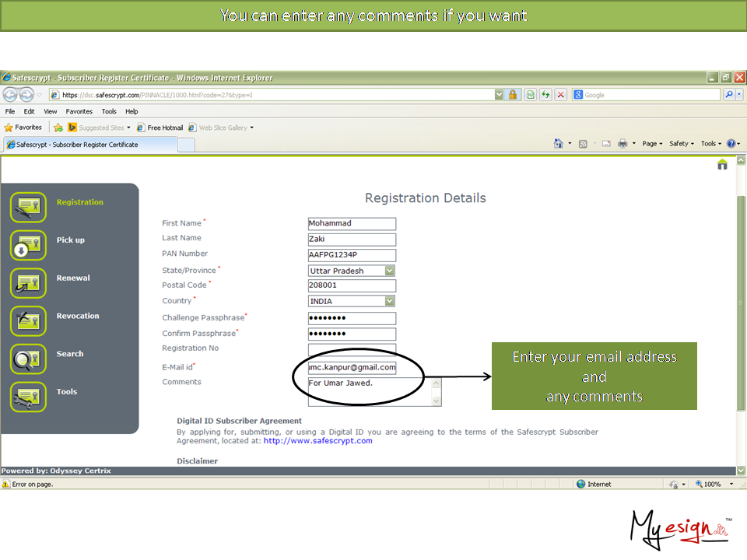747x560 pixels.
Task: Follow the http://www.safescrypt.com link
Action: [317, 441]
